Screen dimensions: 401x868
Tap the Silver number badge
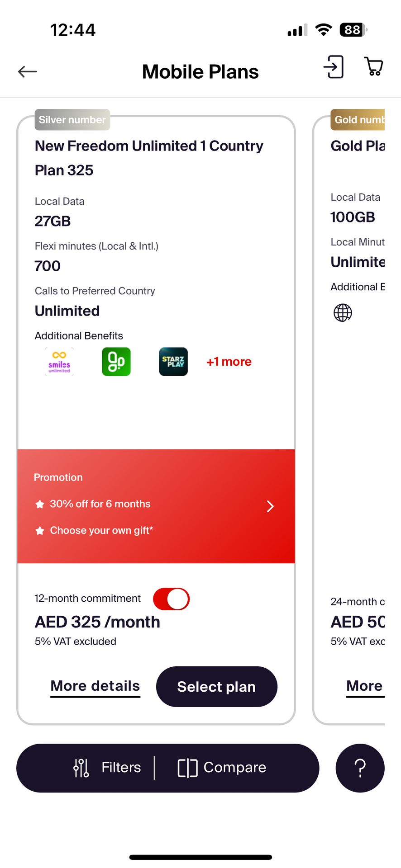click(x=72, y=120)
